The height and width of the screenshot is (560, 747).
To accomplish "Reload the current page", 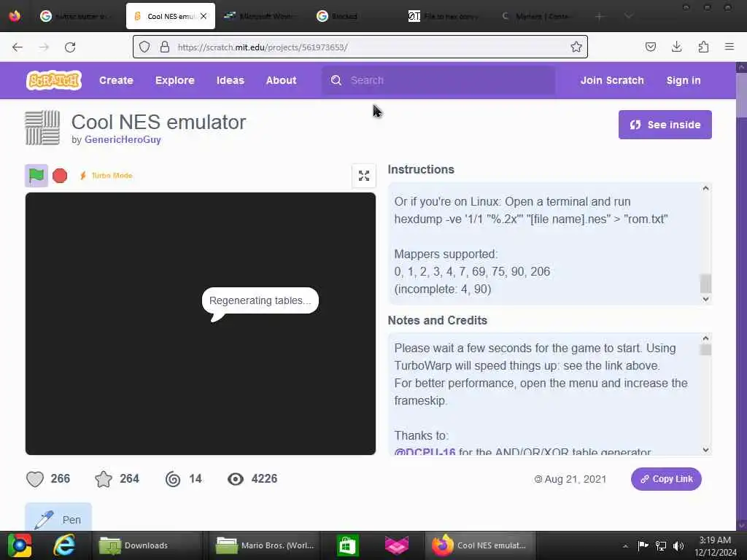I will 70,47.
